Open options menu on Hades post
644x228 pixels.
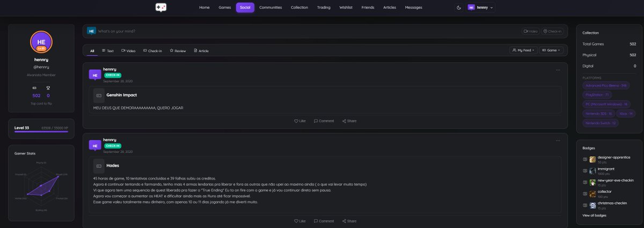558,140
